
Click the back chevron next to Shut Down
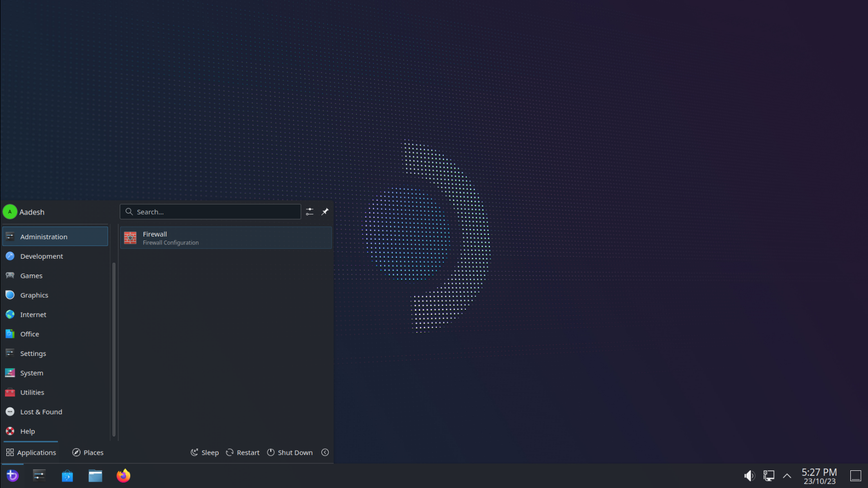point(325,452)
